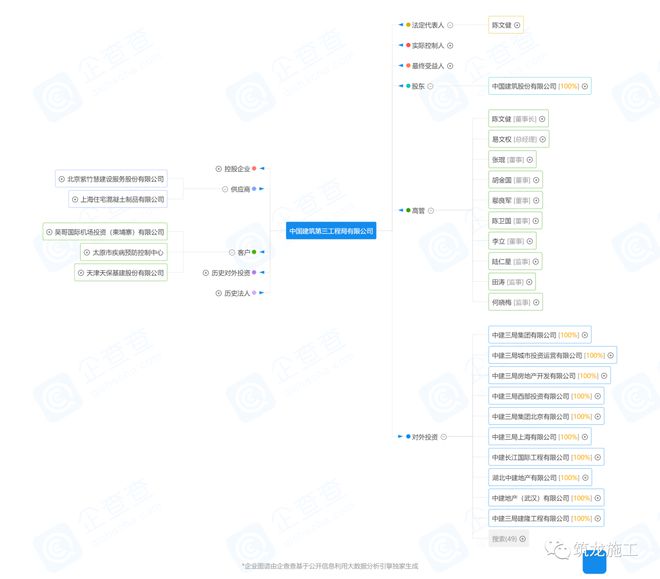Expand the 历史对外投资 branch circle
This screenshot has height=579, width=660.
(205, 273)
